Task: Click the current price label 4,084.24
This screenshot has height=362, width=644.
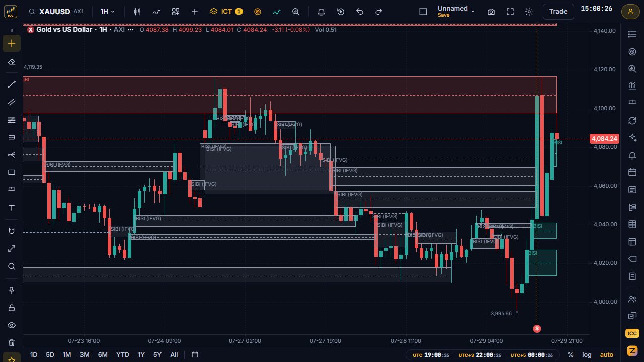Action: click(605, 138)
